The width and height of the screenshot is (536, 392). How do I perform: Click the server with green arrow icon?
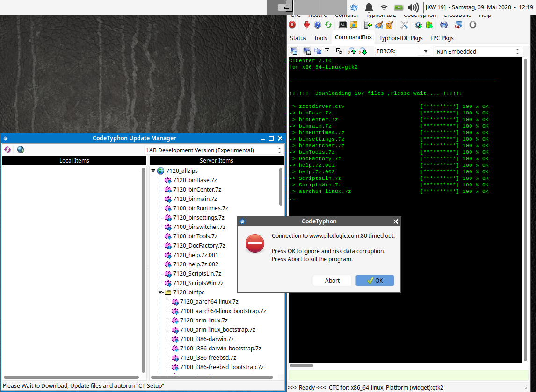pyautogui.click(x=368, y=25)
